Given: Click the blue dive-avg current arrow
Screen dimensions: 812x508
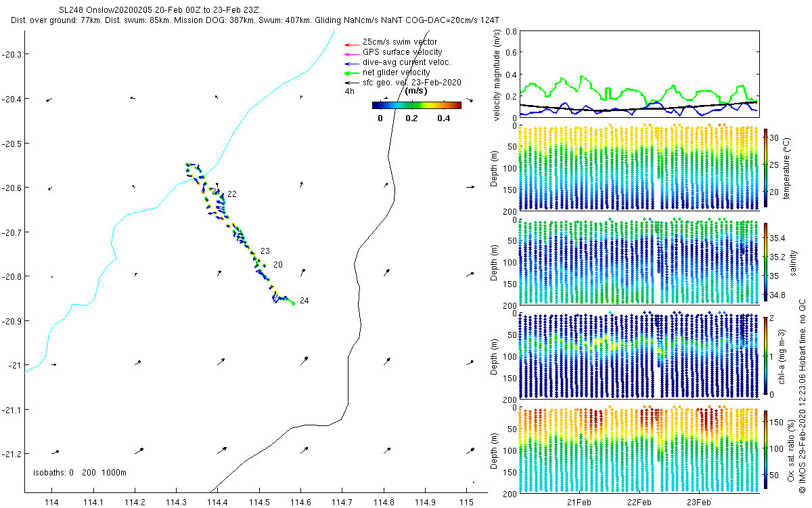Looking at the screenshot, I should (x=351, y=62).
